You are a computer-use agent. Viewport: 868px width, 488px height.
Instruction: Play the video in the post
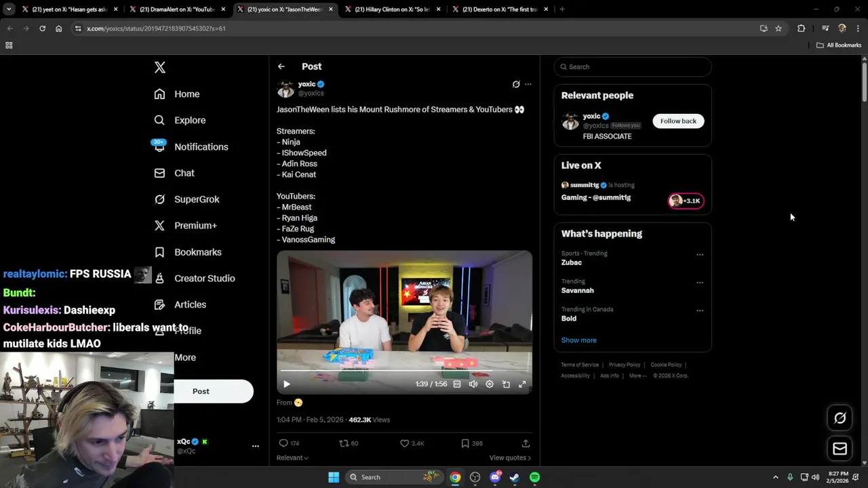pyautogui.click(x=286, y=384)
